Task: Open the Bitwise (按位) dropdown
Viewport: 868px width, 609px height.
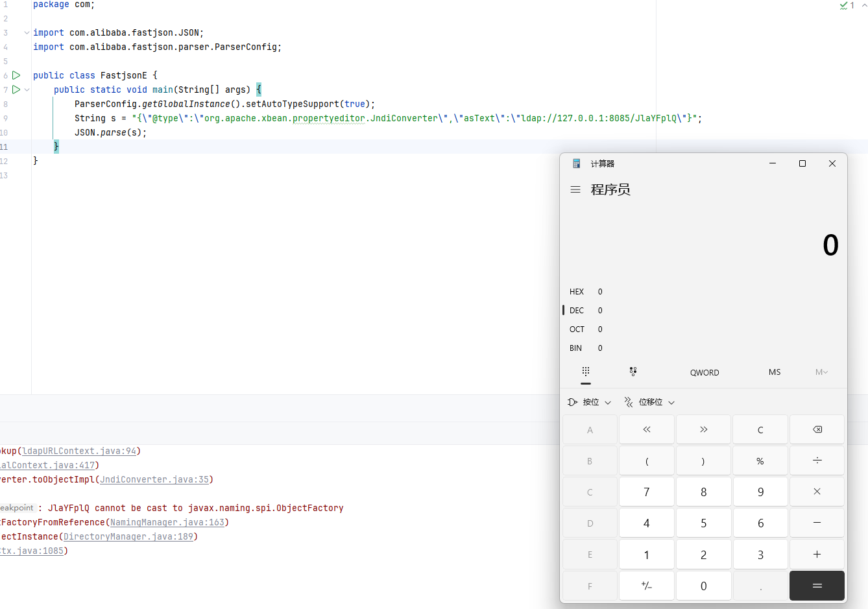Action: tap(589, 402)
